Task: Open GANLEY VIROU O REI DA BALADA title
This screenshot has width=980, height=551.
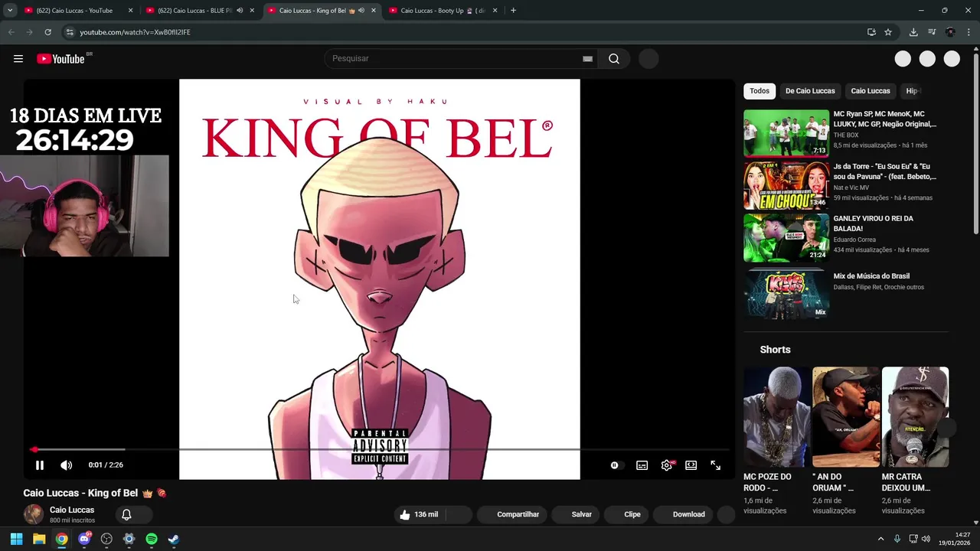Action: 873,223
